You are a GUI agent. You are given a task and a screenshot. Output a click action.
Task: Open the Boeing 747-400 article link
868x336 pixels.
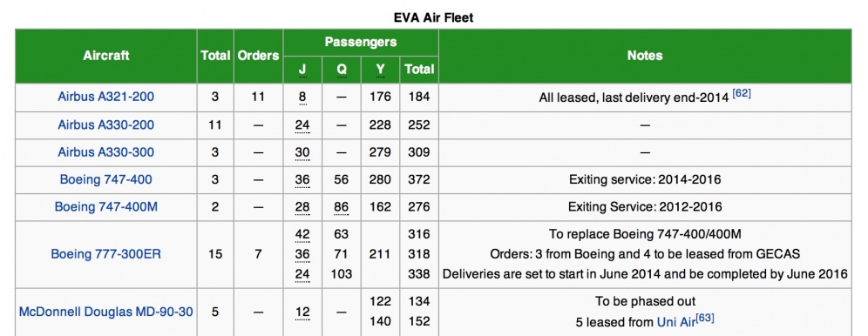pos(105,179)
